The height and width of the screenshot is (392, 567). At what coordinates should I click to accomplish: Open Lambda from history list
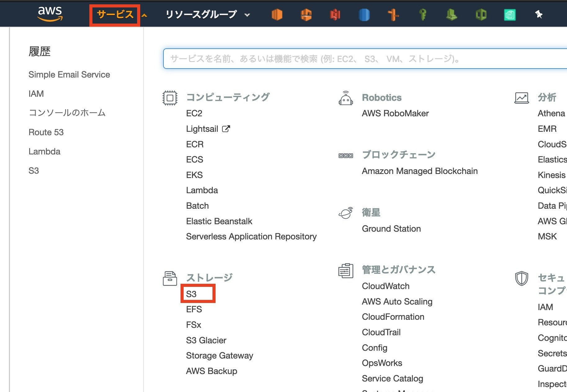point(44,151)
